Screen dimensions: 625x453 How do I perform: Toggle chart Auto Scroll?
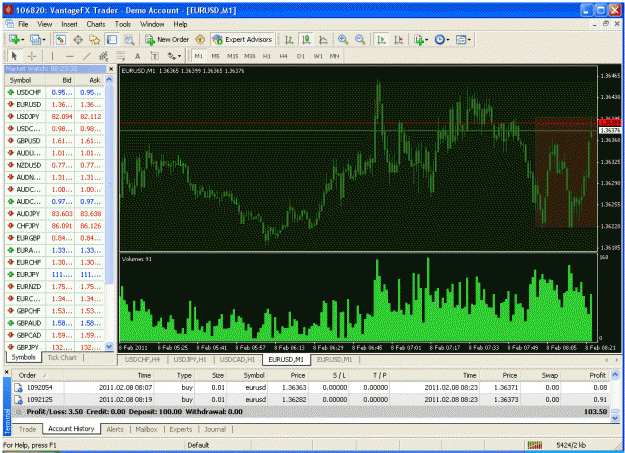click(x=382, y=39)
